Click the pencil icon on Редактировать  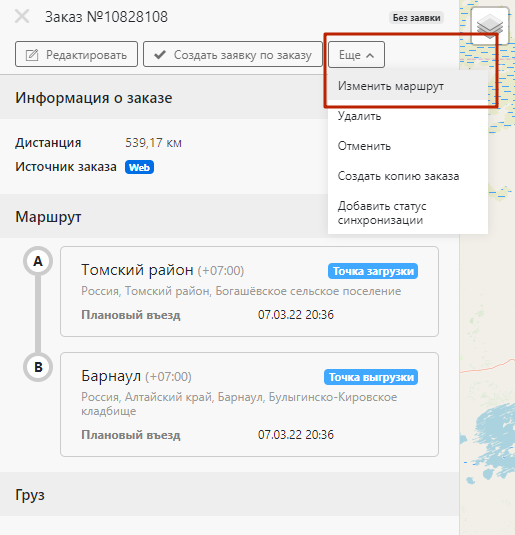coord(32,55)
